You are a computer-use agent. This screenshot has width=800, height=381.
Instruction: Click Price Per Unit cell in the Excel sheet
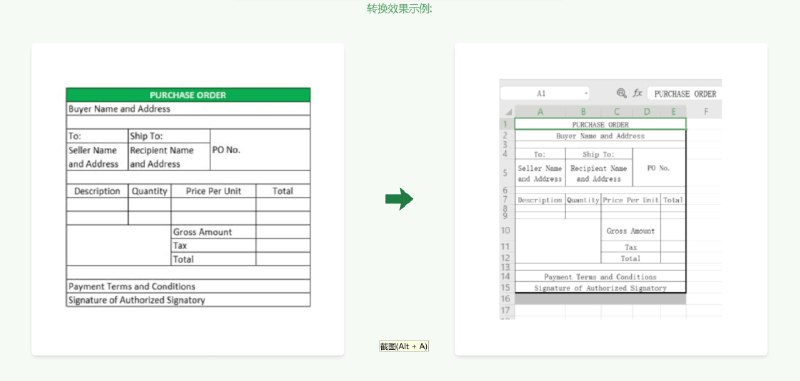point(631,200)
